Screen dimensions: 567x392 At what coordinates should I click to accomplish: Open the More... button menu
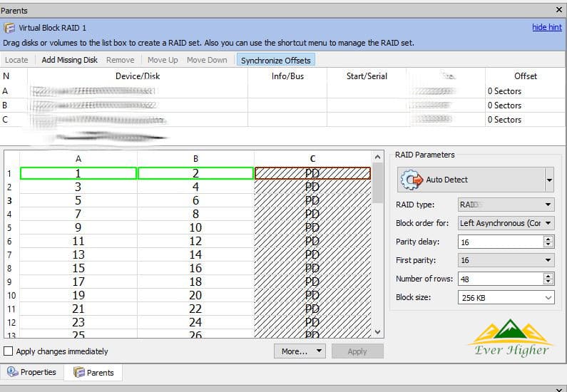pyautogui.click(x=299, y=351)
